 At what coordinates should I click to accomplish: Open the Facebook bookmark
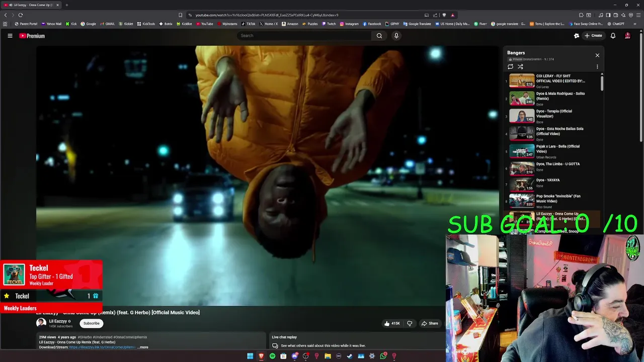pos(372,24)
